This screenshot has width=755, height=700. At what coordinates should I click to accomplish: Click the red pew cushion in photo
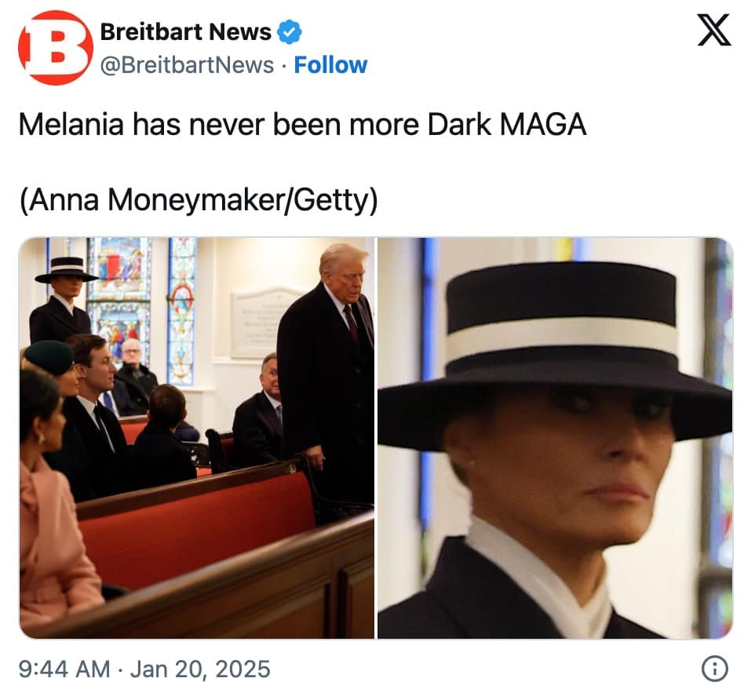(196, 526)
